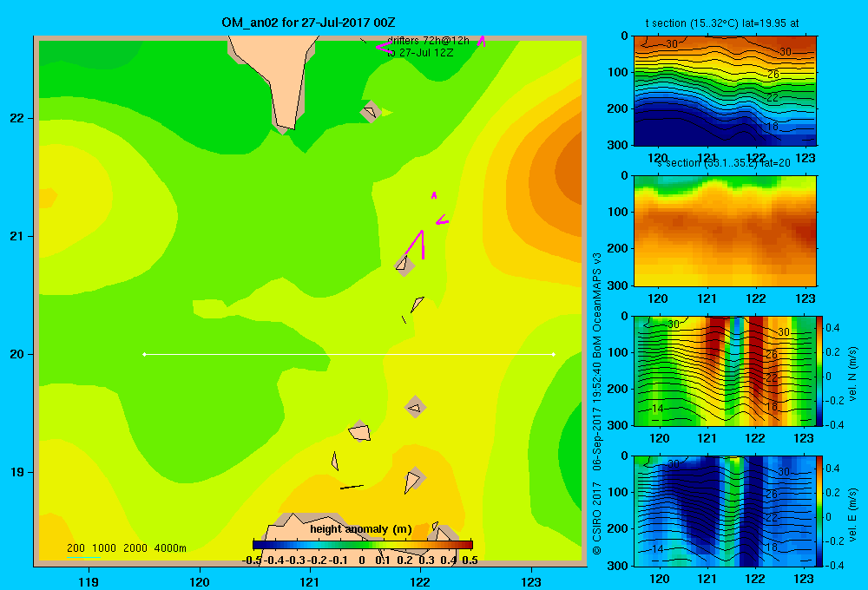Click the latitude 22 axis label on main map
The image size is (868, 590).
tap(17, 118)
